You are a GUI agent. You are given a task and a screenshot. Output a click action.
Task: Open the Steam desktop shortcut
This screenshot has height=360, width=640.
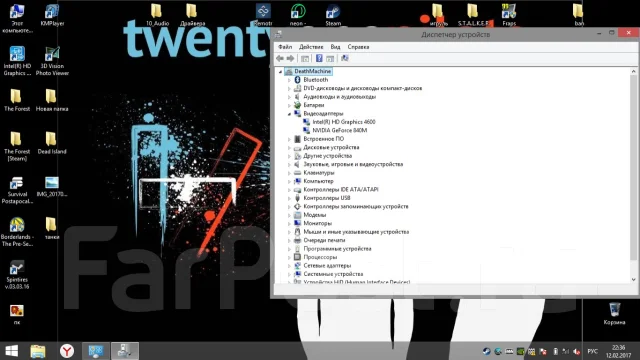point(333,15)
